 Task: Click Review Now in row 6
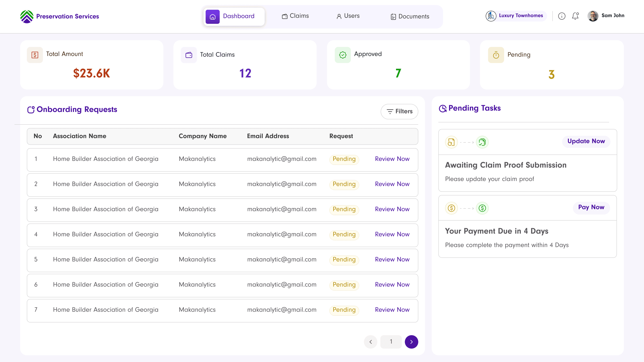[x=392, y=285]
